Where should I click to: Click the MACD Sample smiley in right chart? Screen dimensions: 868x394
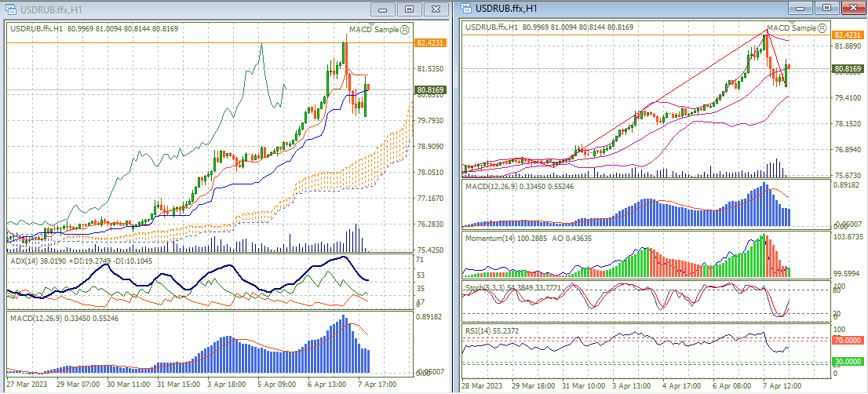[x=822, y=27]
